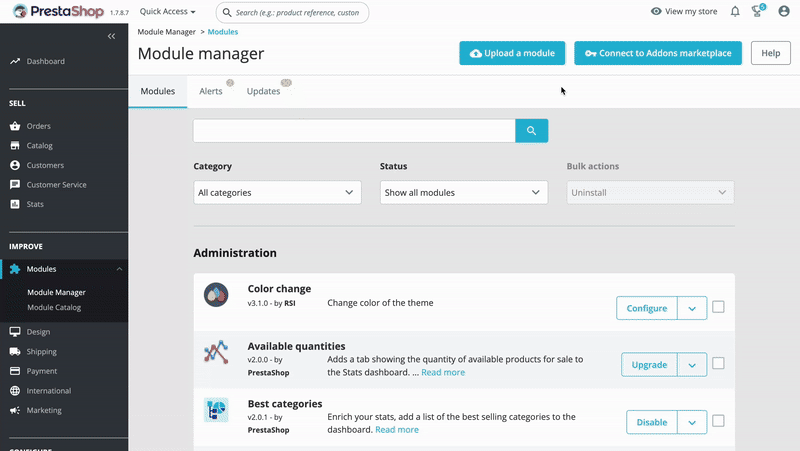800x451 pixels.
Task: Switch to the Alerts tab
Action: [211, 91]
